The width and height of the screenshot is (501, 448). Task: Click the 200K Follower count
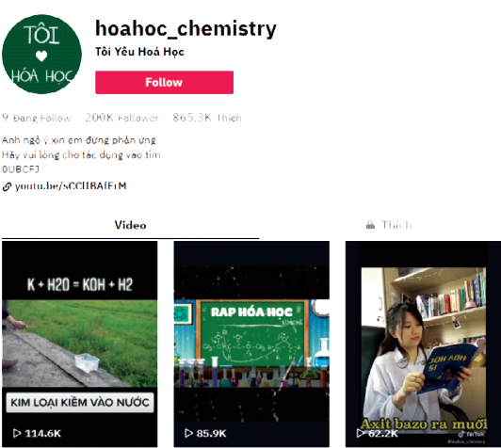(x=121, y=118)
